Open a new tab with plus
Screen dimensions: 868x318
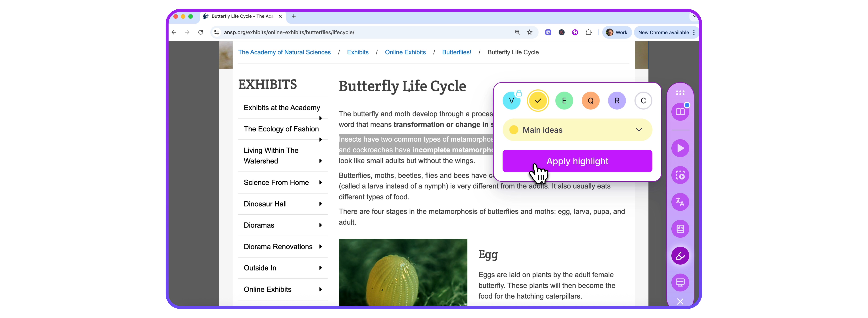pyautogui.click(x=293, y=16)
